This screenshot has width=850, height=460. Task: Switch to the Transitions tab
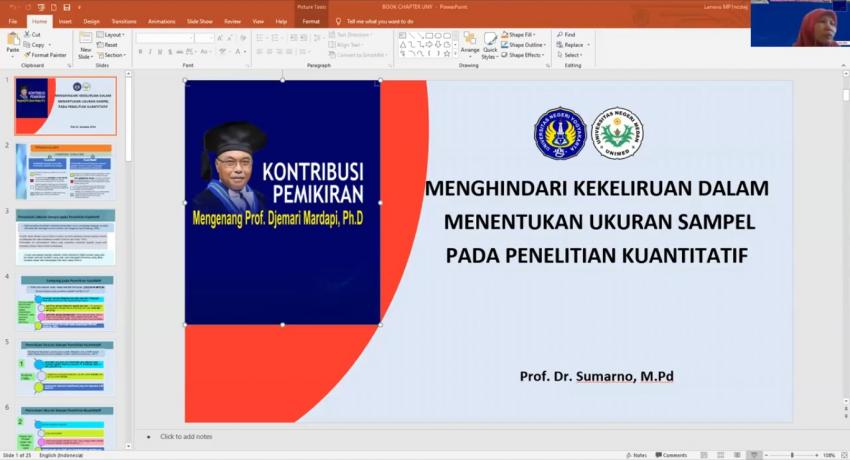click(124, 22)
